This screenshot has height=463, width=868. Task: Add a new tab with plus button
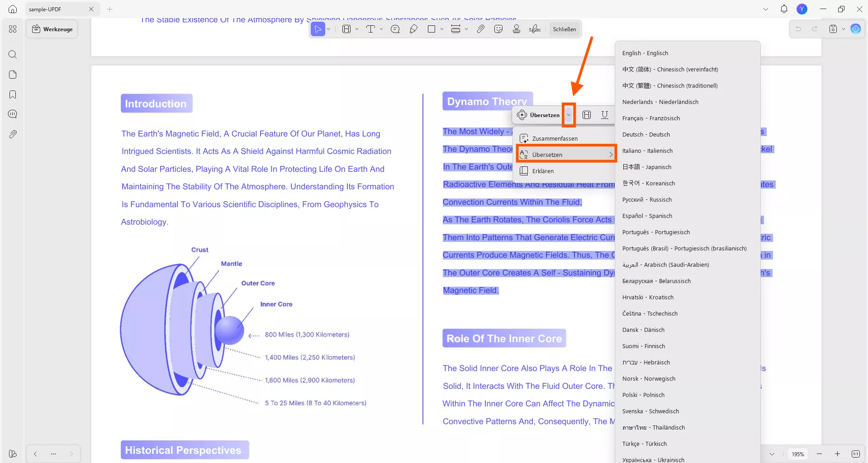pos(109,9)
